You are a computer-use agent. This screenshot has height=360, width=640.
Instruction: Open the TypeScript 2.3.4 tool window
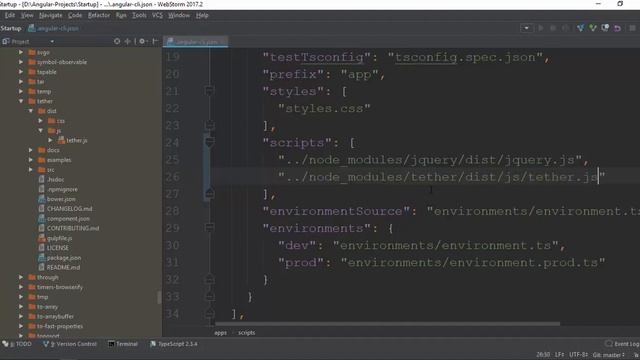pyautogui.click(x=174, y=344)
